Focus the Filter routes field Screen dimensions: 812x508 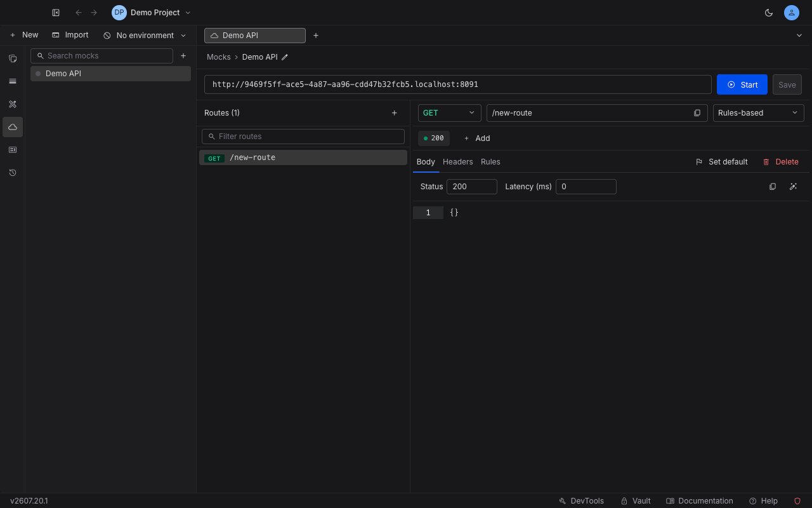(303, 137)
